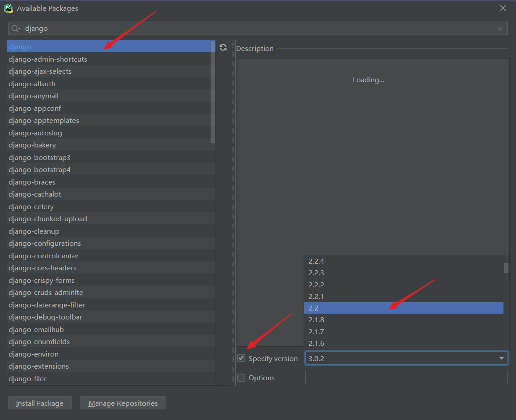This screenshot has height=420, width=516.
Task: Select django-apptemplates package
Action: pyautogui.click(x=111, y=121)
